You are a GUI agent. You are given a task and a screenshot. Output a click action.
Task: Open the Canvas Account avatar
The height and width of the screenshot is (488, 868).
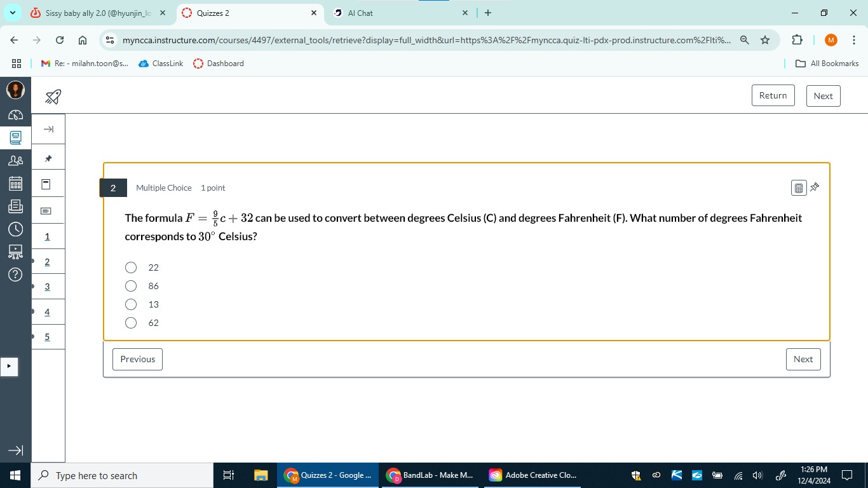coord(15,90)
